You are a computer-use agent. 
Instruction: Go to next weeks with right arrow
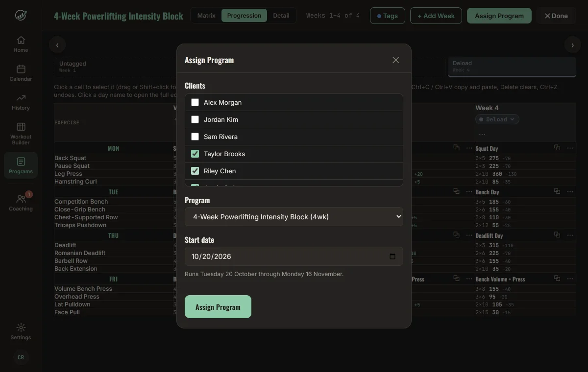[x=572, y=45]
